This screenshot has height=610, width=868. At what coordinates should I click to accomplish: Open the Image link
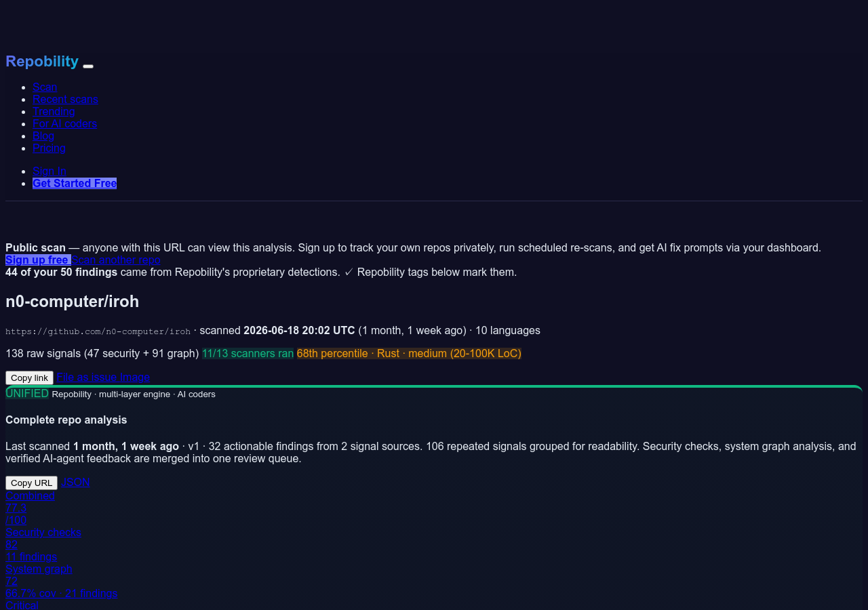pos(135,377)
